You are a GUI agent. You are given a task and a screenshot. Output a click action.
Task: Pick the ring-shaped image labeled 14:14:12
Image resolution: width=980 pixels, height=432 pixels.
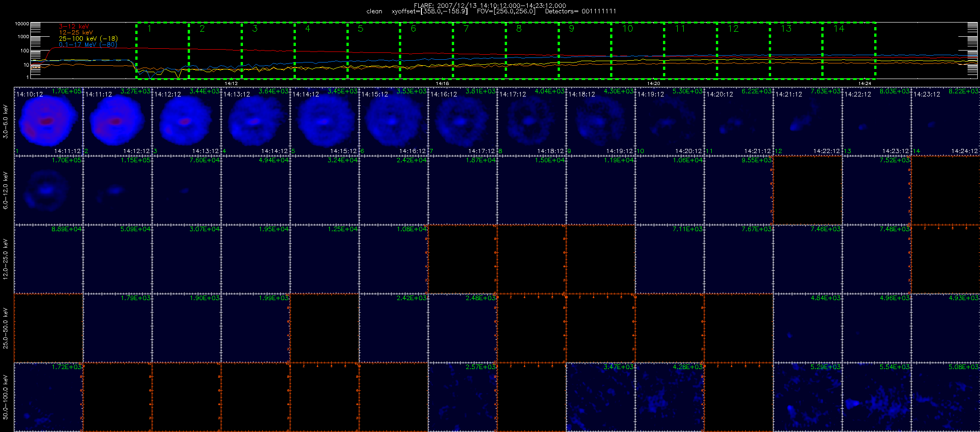coord(324,121)
